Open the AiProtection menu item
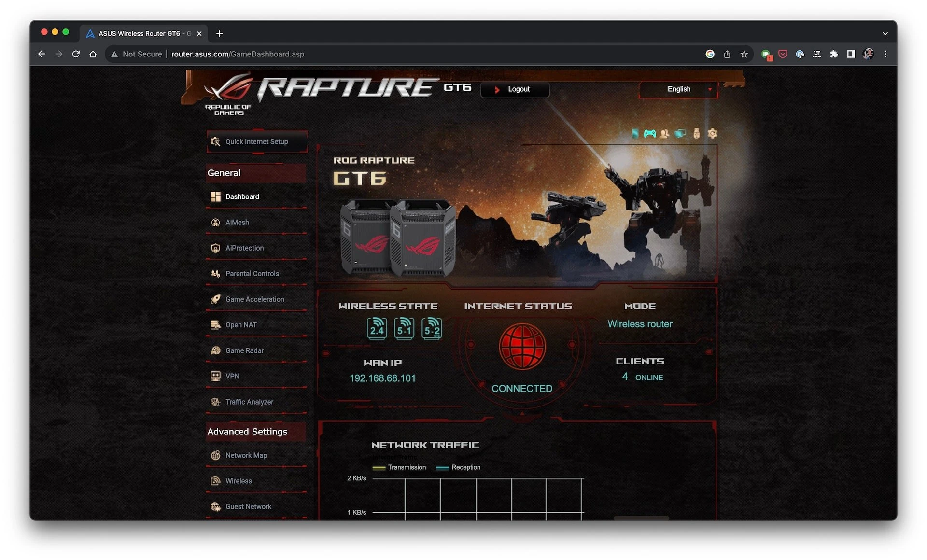Viewport: 927px width, 560px height. click(x=256, y=248)
